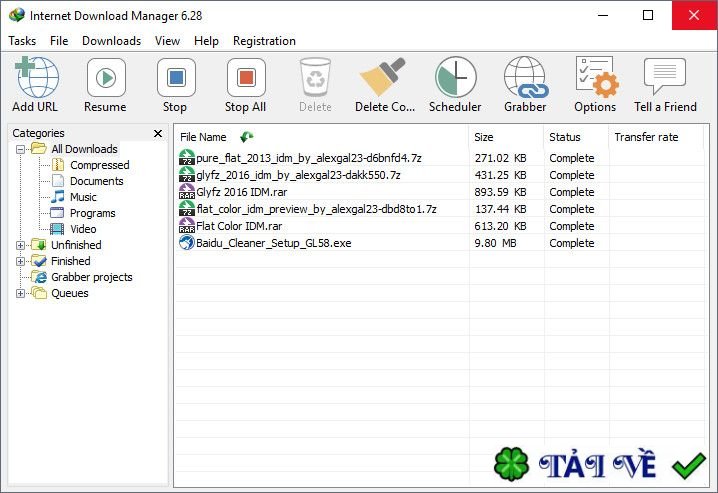Expand the Finished tree node
718x493 pixels.
(x=20, y=261)
